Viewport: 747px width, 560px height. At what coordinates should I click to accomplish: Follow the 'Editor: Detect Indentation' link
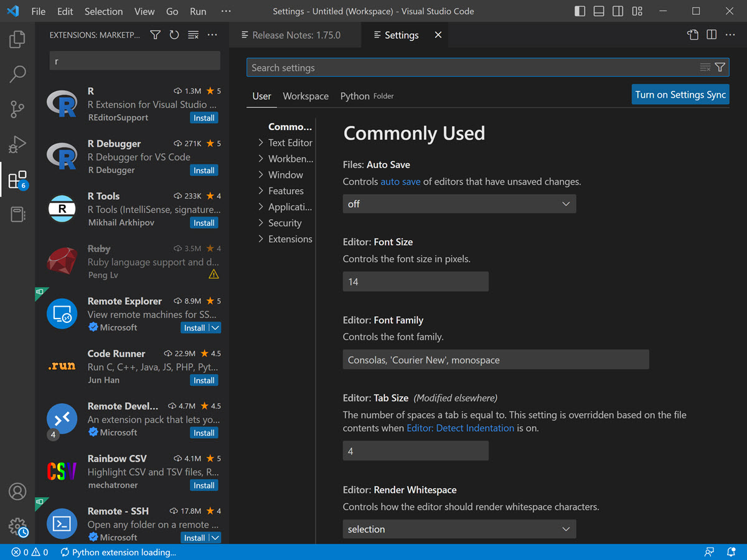[461, 428]
